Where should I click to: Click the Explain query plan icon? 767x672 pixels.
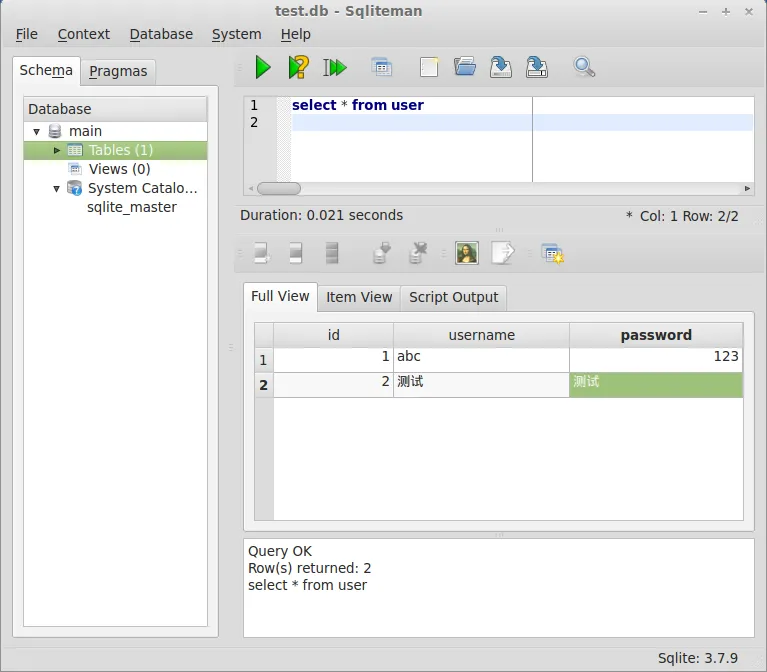point(298,67)
